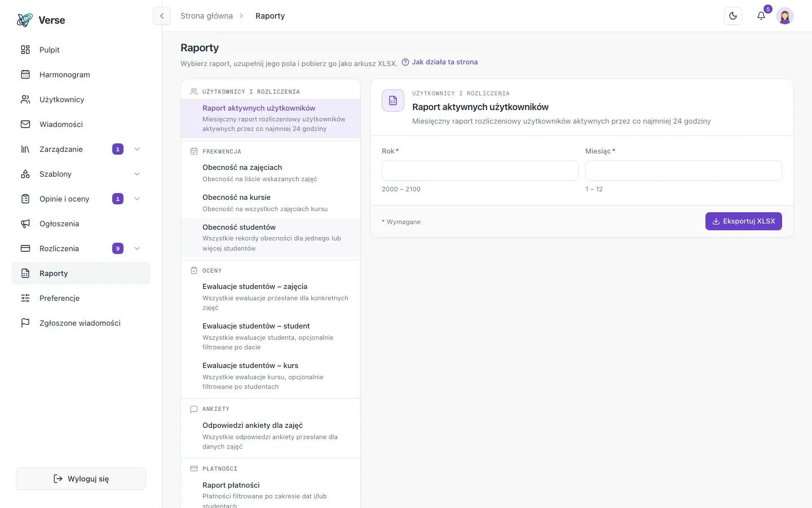812x508 pixels.
Task: Click the Ogłoszenia megaphone icon
Action: 25,224
